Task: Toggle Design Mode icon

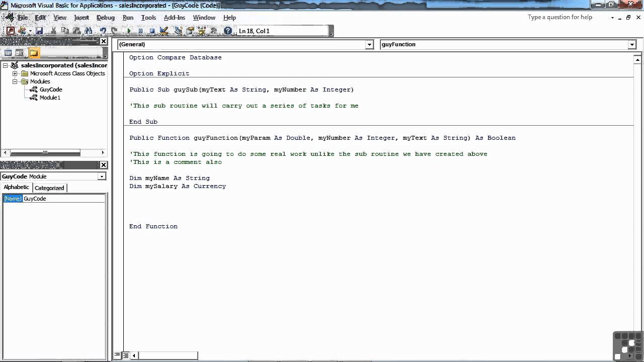Action: pos(164,31)
